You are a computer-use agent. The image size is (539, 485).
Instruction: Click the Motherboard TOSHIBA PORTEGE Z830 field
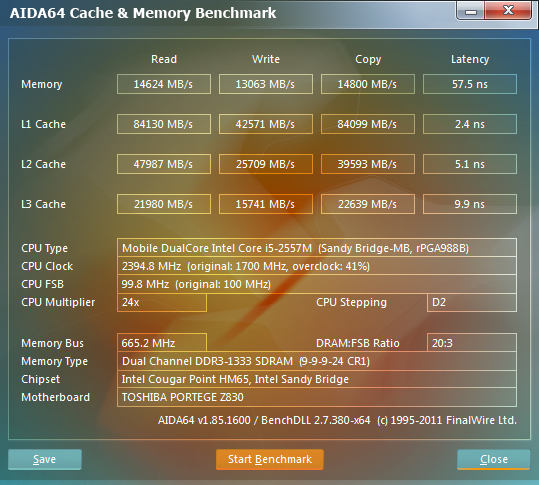tap(317, 397)
